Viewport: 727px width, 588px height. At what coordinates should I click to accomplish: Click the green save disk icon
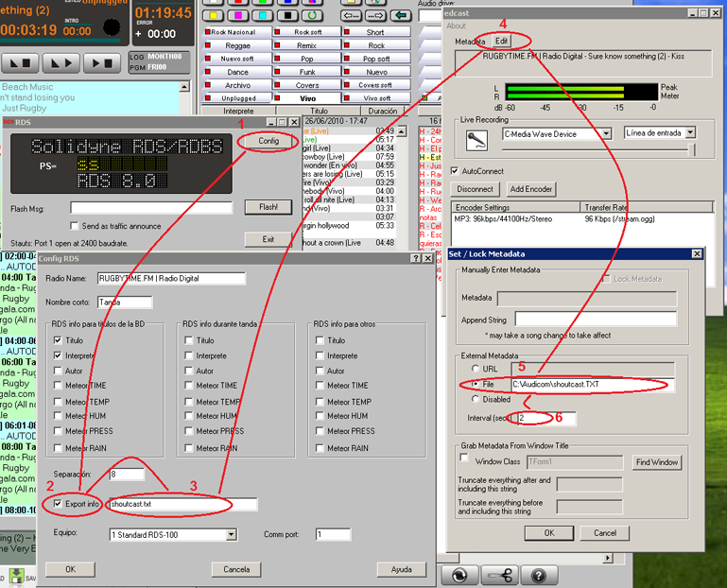17,576
